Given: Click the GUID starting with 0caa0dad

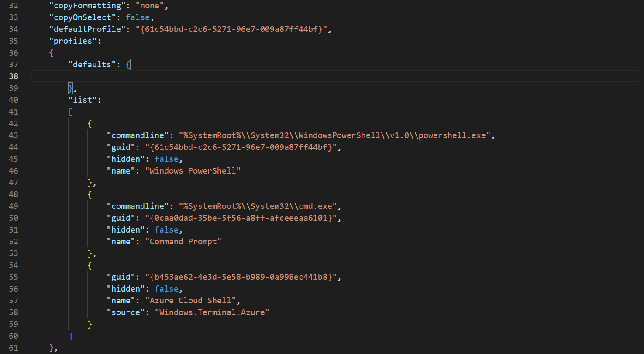Looking at the screenshot, I should click(x=241, y=219).
